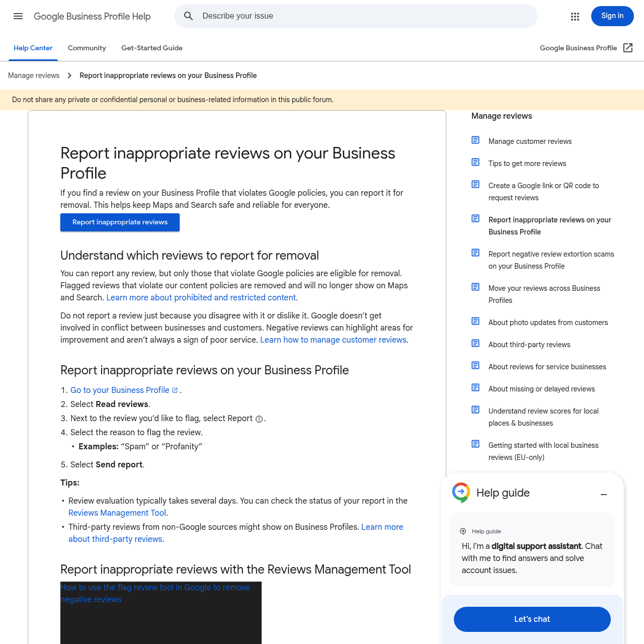Click article icon beside Understand review scores
The width and height of the screenshot is (644, 644).
pos(475,410)
